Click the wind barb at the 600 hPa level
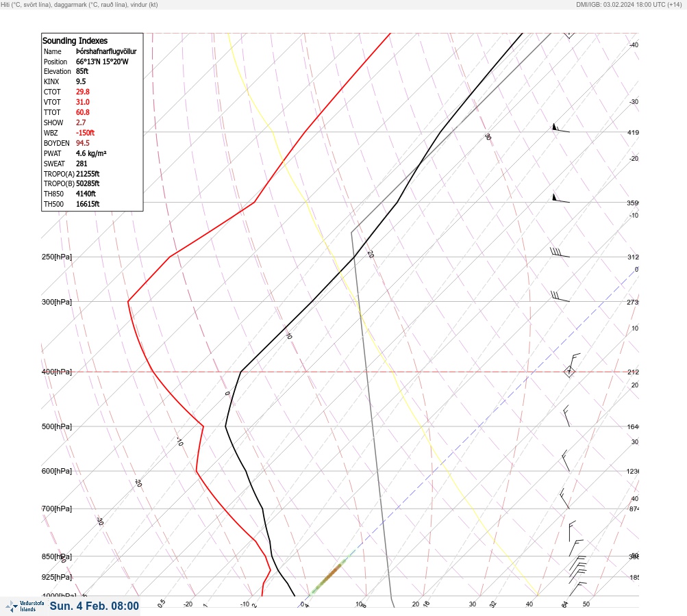Viewport: 687px width, 616px height. tap(566, 461)
